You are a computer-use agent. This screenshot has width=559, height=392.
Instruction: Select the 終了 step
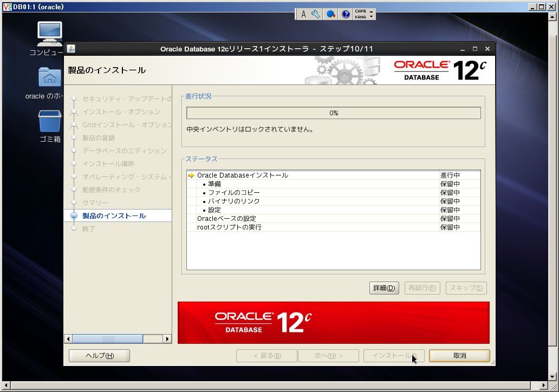coord(88,229)
